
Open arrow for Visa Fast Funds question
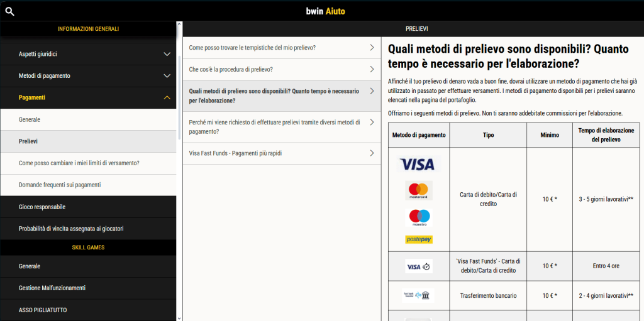coord(372,153)
